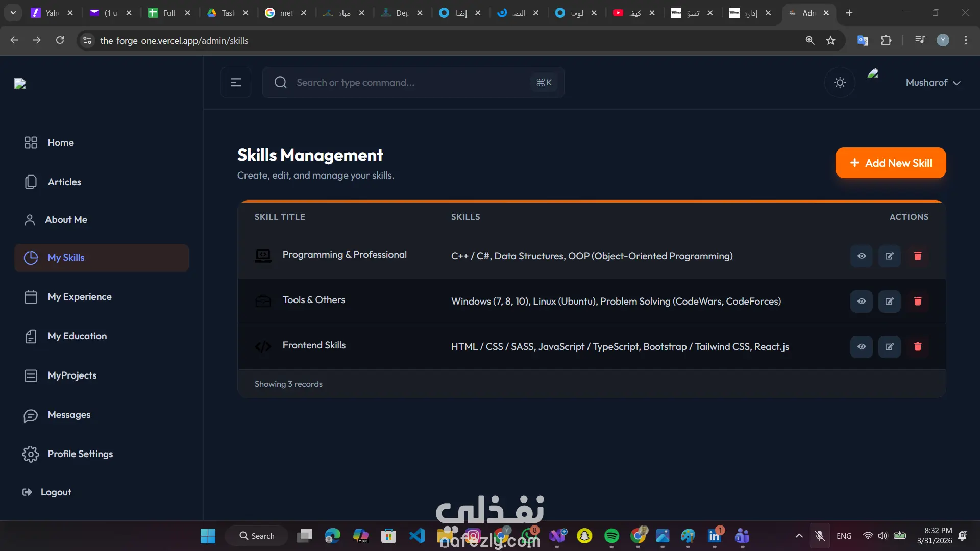Open the tab search dropdown arrow
Viewport: 980px width, 551px height.
coord(13,13)
